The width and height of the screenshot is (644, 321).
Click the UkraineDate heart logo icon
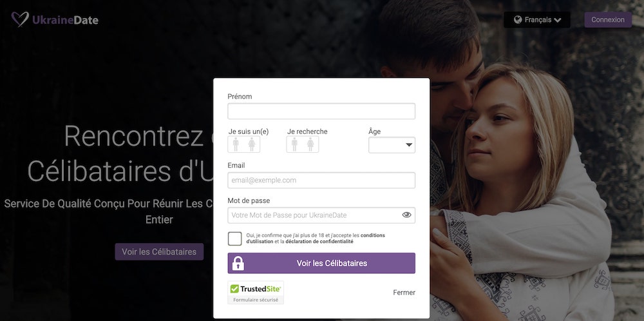tap(20, 19)
